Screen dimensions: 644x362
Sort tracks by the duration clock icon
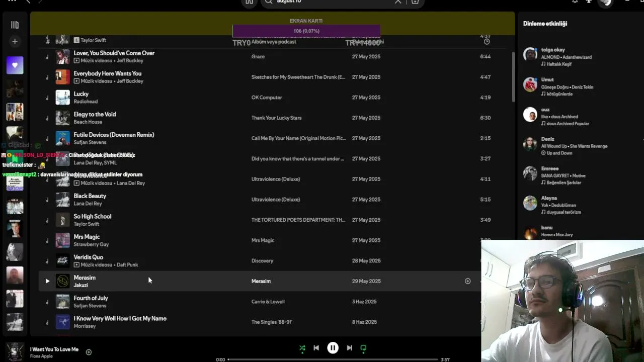pyautogui.click(x=487, y=41)
